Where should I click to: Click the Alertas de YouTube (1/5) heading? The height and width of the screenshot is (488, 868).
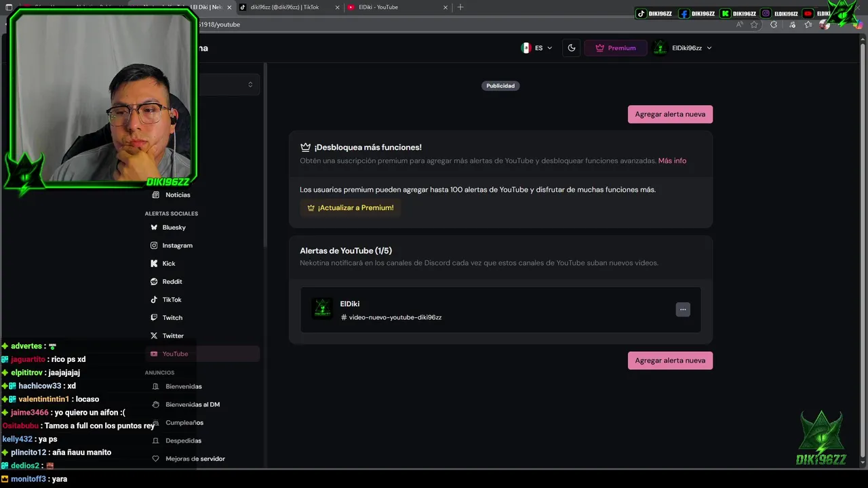point(346,251)
